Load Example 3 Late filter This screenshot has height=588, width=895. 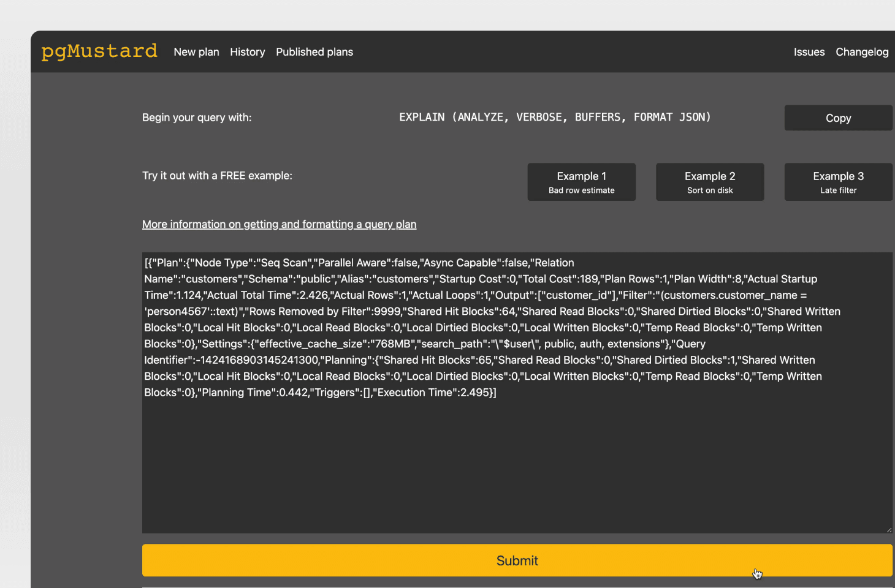pyautogui.click(x=837, y=182)
